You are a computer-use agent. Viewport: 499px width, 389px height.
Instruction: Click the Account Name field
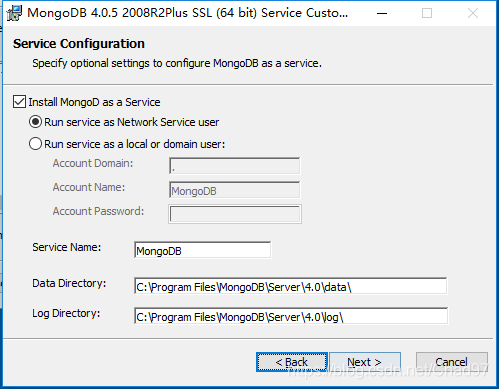(235, 190)
